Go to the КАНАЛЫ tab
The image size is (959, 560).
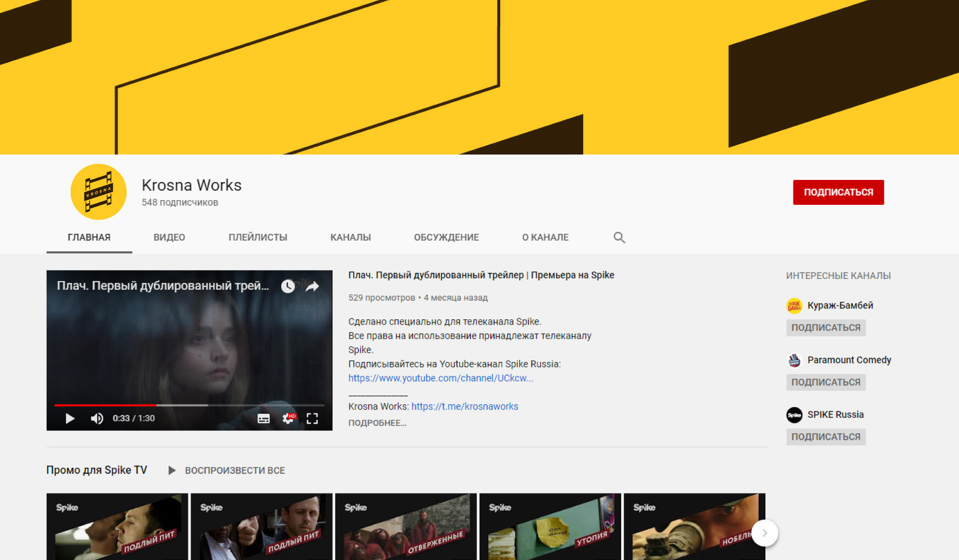(351, 237)
